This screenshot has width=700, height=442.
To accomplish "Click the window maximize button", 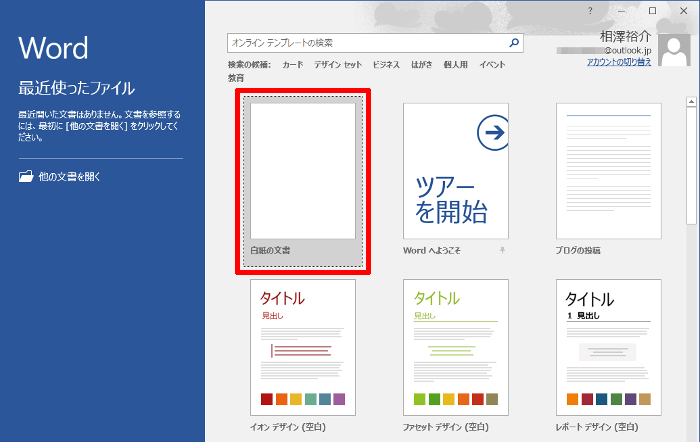I will click(x=652, y=11).
